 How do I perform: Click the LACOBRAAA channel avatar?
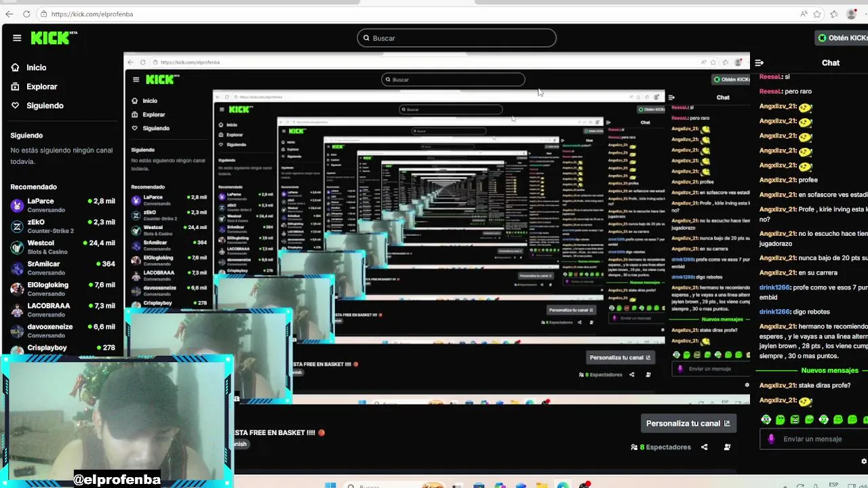coord(17,310)
